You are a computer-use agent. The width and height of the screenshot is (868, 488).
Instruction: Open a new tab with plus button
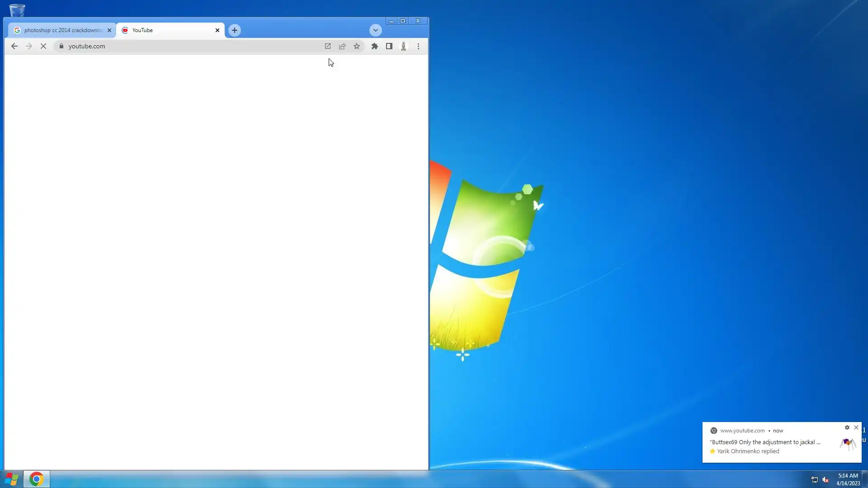[x=234, y=30]
